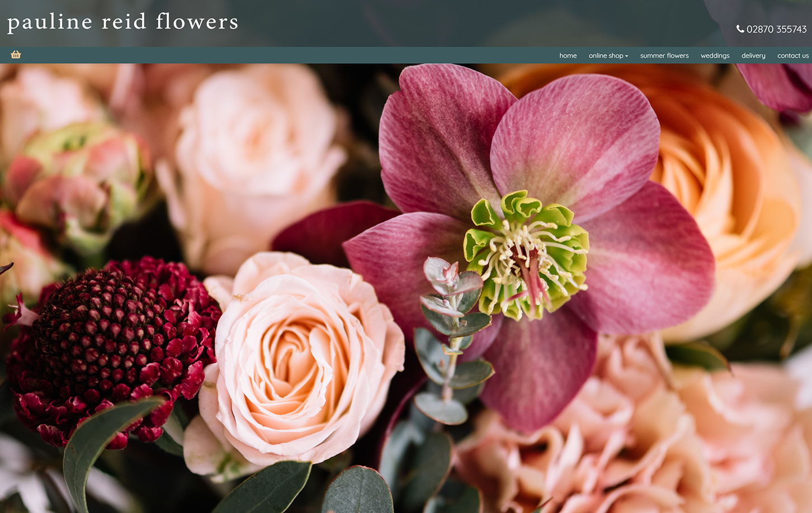
Task: Click the phone receiver icon in the header
Action: (x=740, y=28)
